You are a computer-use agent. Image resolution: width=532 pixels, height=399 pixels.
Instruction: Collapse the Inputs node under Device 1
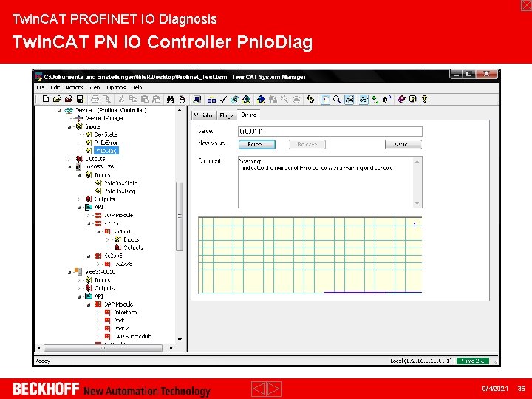(x=69, y=127)
